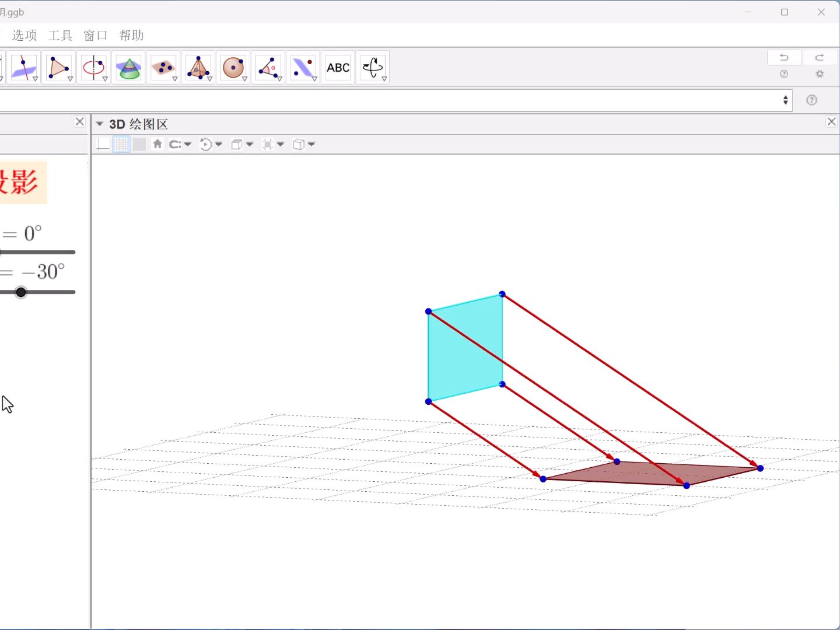Screen dimensions: 840x630
Task: Close the 3D 绘图区 panel
Action: point(832,121)
